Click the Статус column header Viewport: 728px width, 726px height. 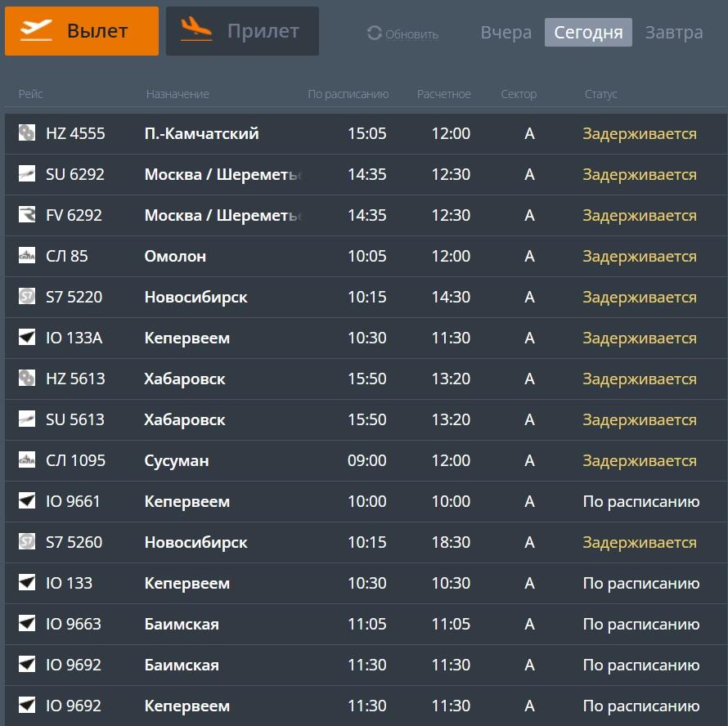(600, 94)
